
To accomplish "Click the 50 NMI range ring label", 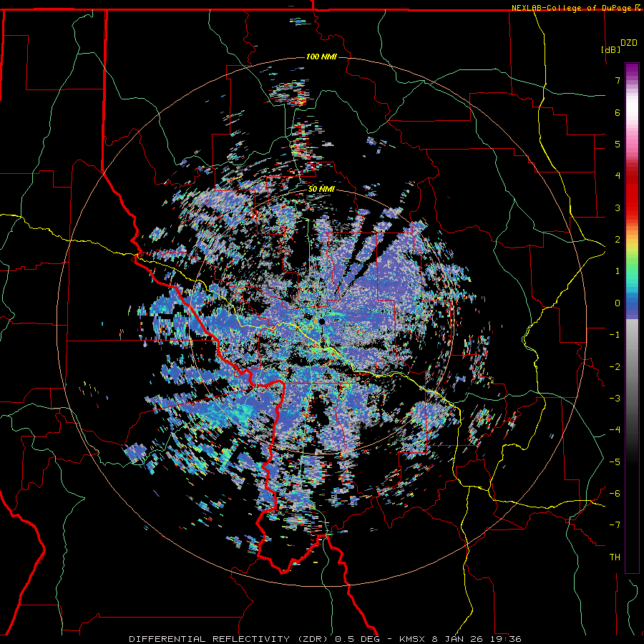I will pos(321,189).
